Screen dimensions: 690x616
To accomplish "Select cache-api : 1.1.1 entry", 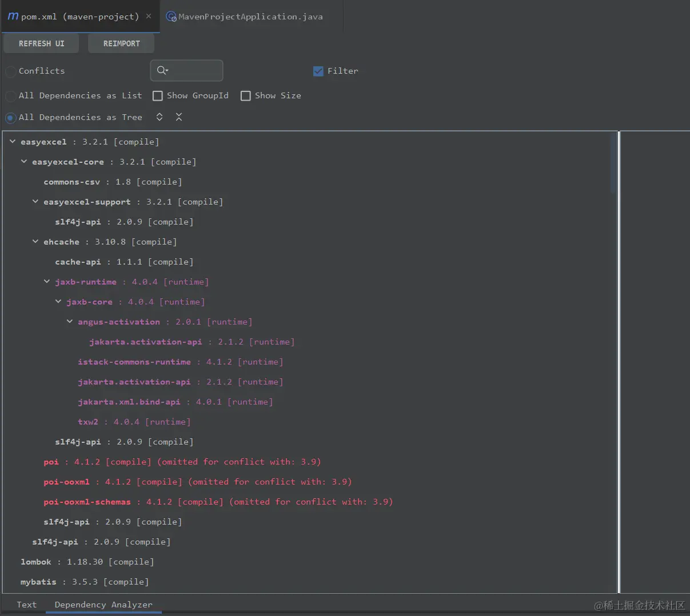I will click(124, 262).
